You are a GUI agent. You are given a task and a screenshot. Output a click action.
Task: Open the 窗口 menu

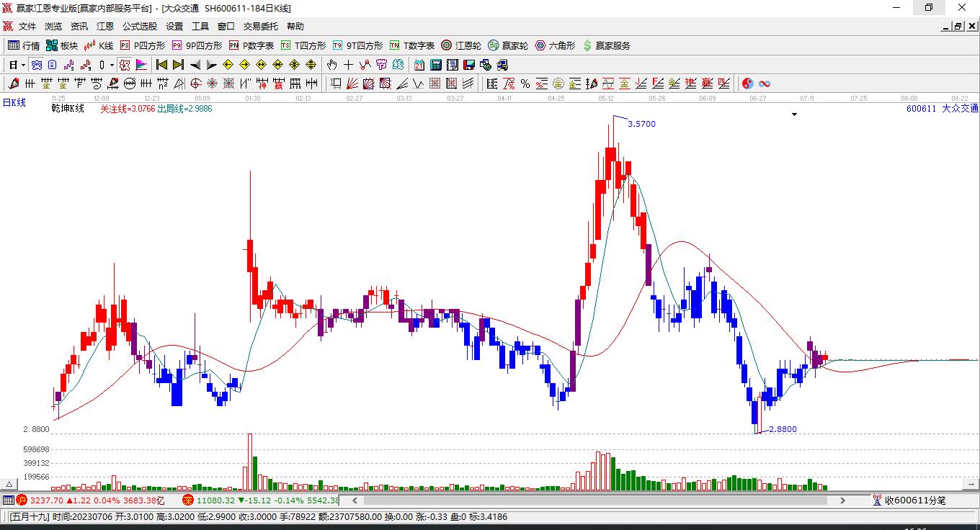[226, 27]
